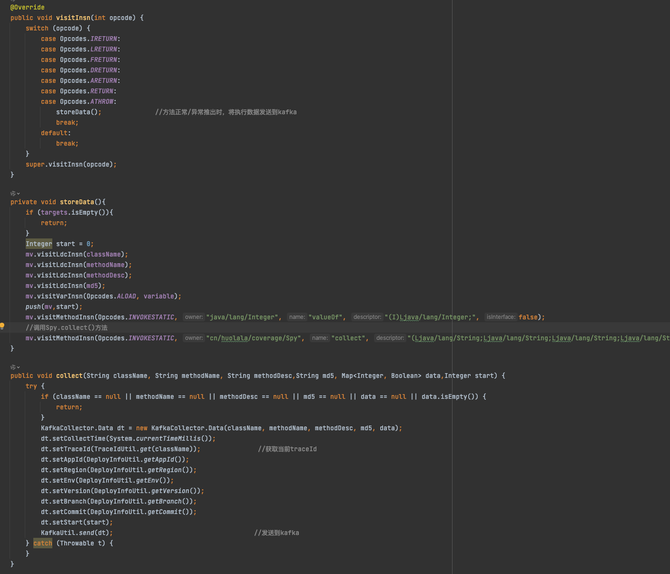Click the comment about calling Spy.collect()
670x574 pixels.
66,327
